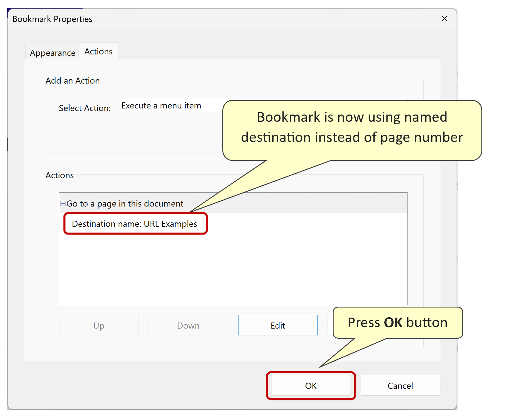Select the Destination name: URL Examples item

[x=135, y=224]
